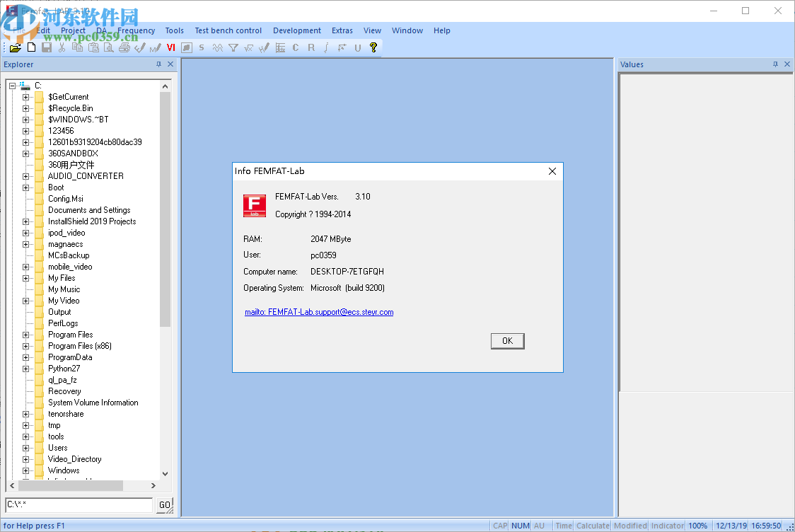Screen dimensions: 795x532
Task: Select the System Volume Information folder
Action: click(93, 403)
